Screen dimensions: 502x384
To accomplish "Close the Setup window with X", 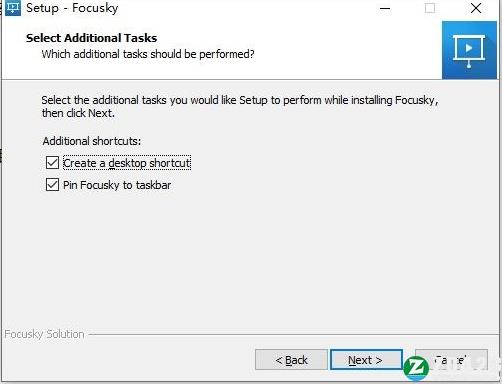I will click(476, 8).
